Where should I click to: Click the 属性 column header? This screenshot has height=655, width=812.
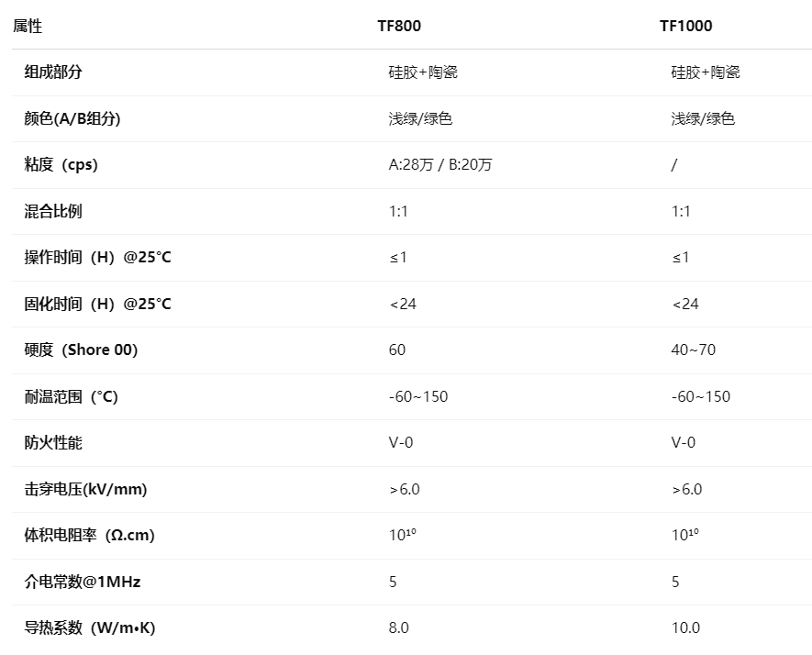pos(28,26)
